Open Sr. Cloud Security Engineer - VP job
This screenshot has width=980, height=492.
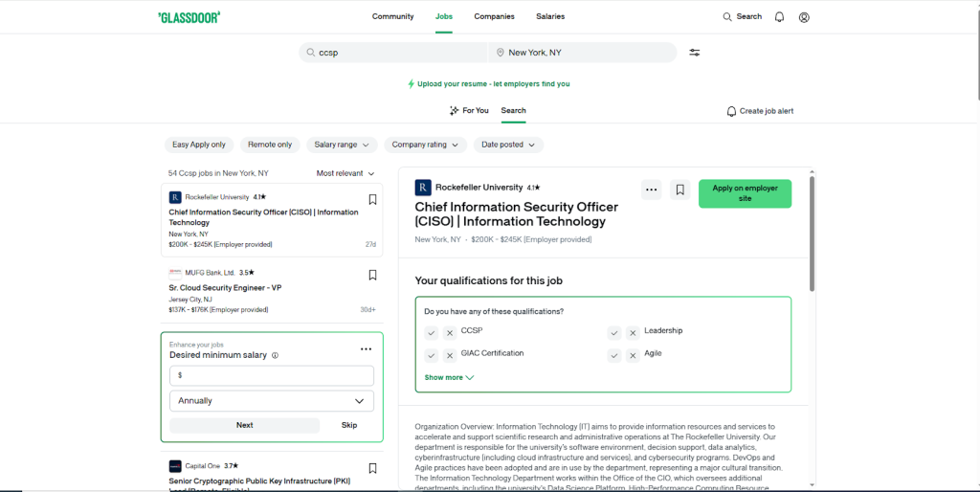(225, 288)
